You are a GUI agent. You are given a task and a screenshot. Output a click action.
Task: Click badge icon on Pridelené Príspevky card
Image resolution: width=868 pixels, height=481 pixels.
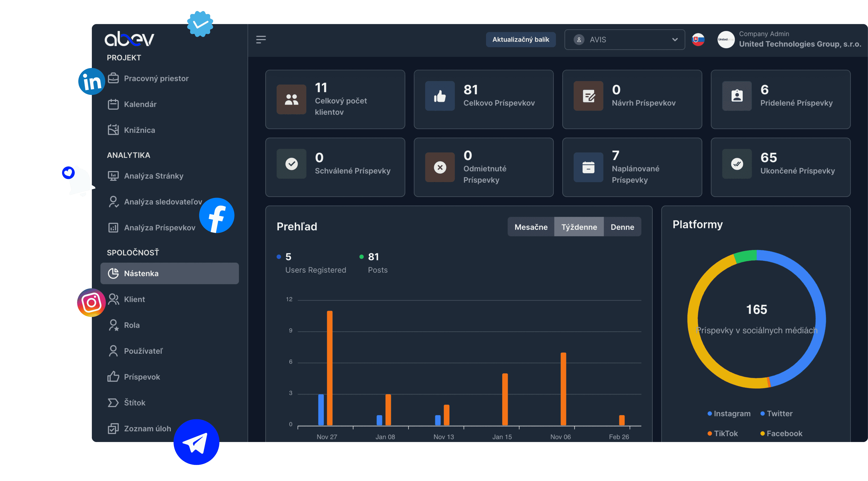737,96
